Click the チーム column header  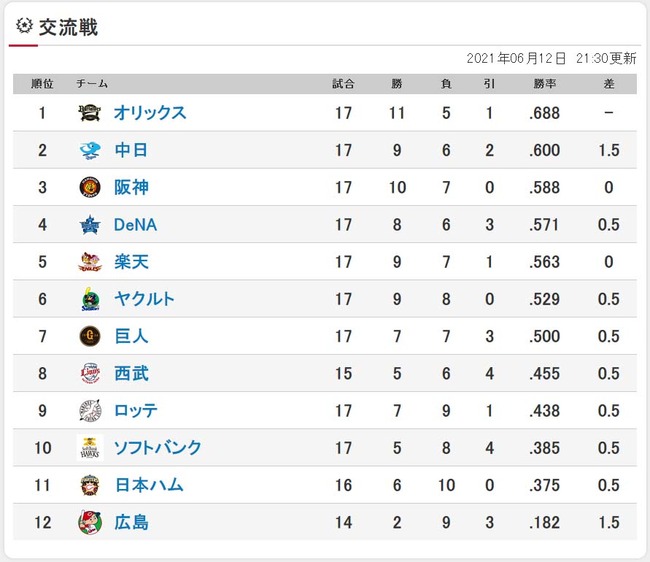[x=92, y=84]
